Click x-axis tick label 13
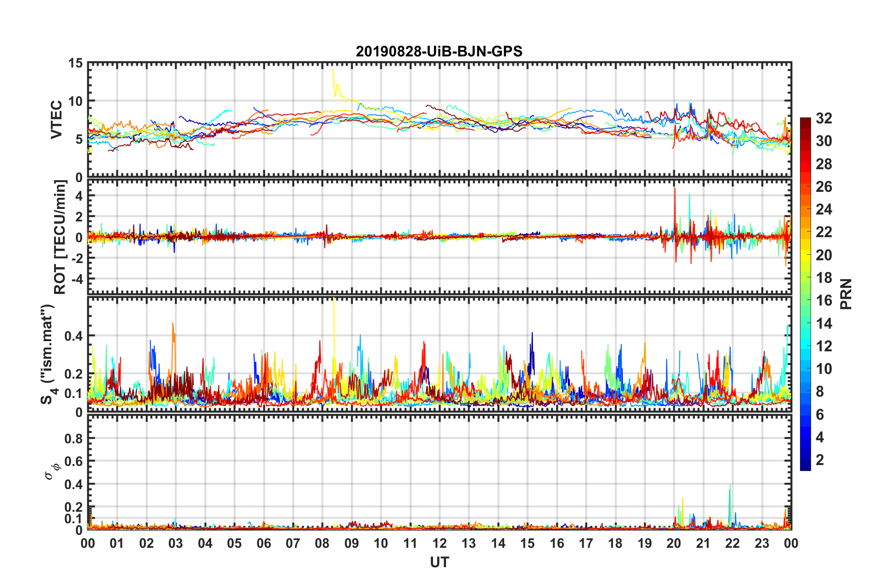 469,543
